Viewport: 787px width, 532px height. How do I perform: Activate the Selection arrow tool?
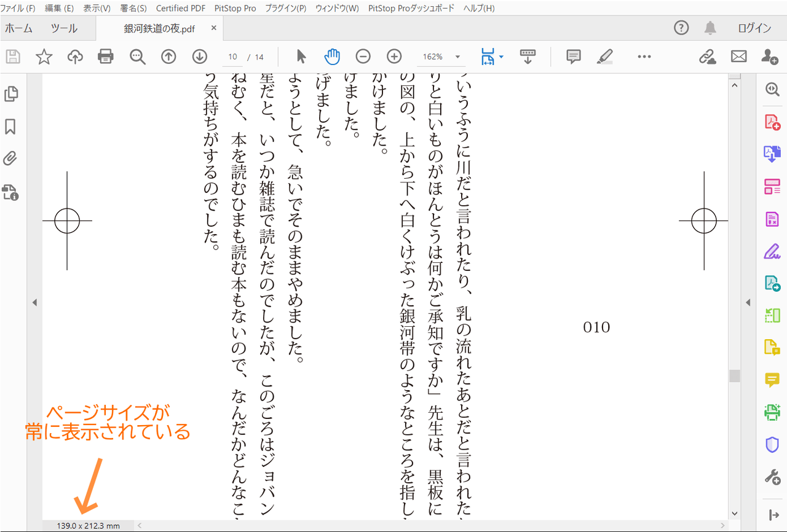(301, 57)
